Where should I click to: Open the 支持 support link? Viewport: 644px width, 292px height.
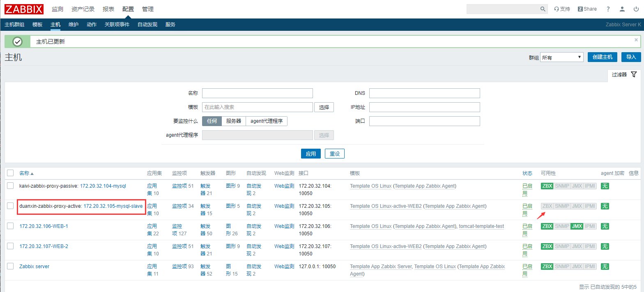coord(562,9)
